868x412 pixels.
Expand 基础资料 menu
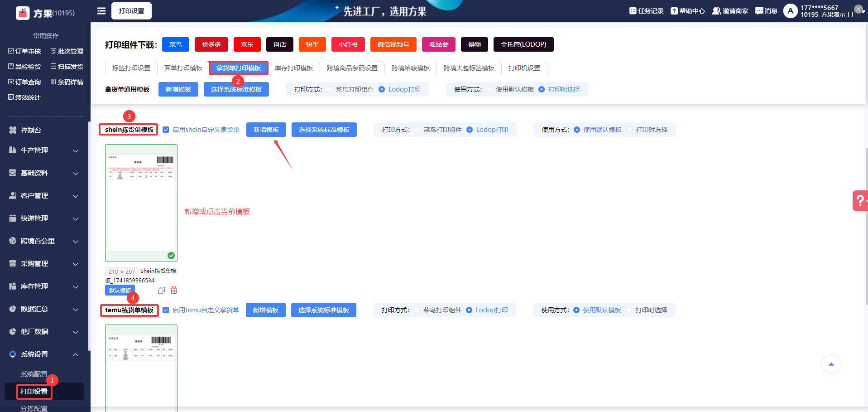coord(44,173)
